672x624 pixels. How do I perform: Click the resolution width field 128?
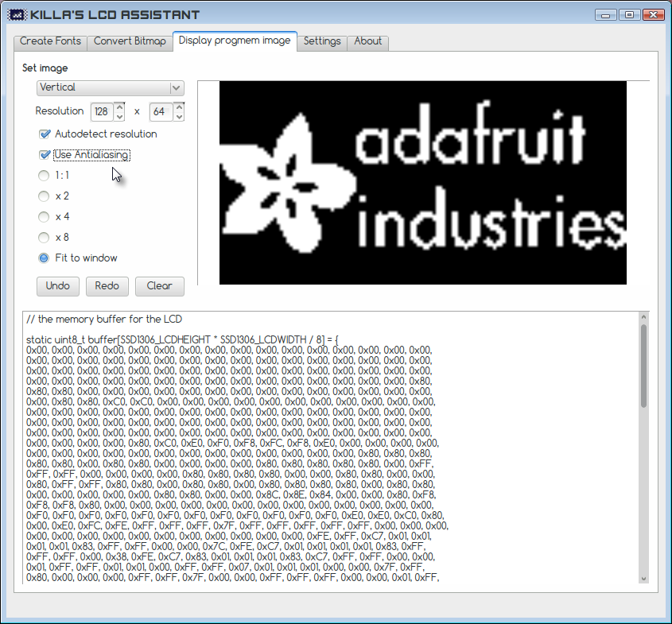point(102,112)
